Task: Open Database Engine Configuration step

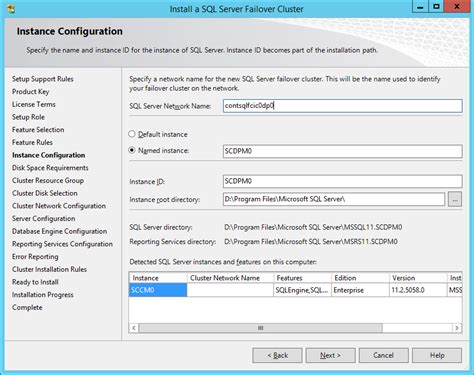Action: (60, 231)
